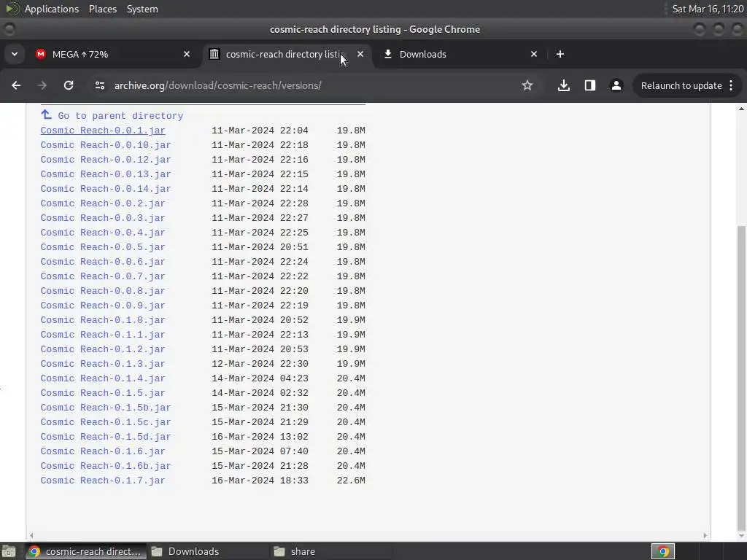The height and width of the screenshot is (560, 747).
Task: Open Cosmic Reach-0.0.2.jar link
Action: [103, 203]
